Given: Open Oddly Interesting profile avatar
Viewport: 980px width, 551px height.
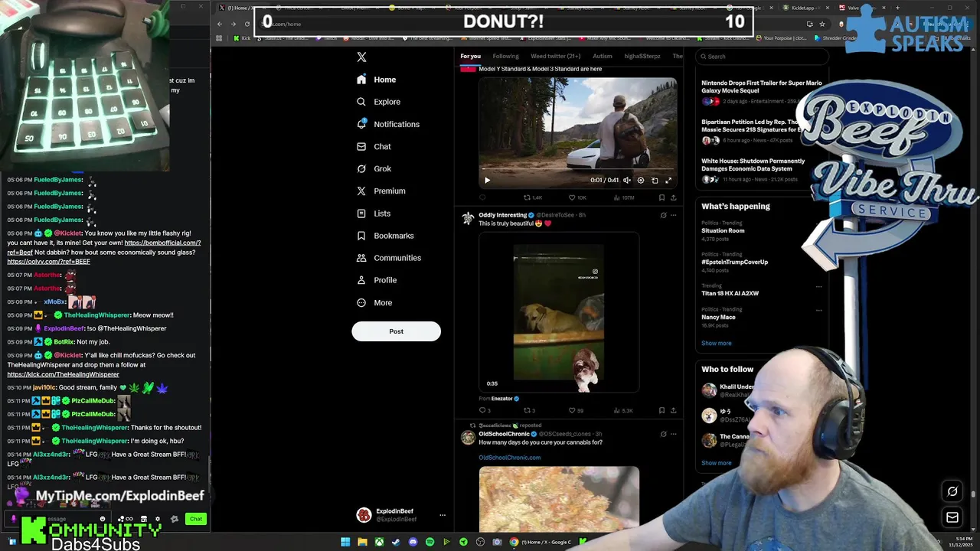Looking at the screenshot, I should (x=467, y=219).
